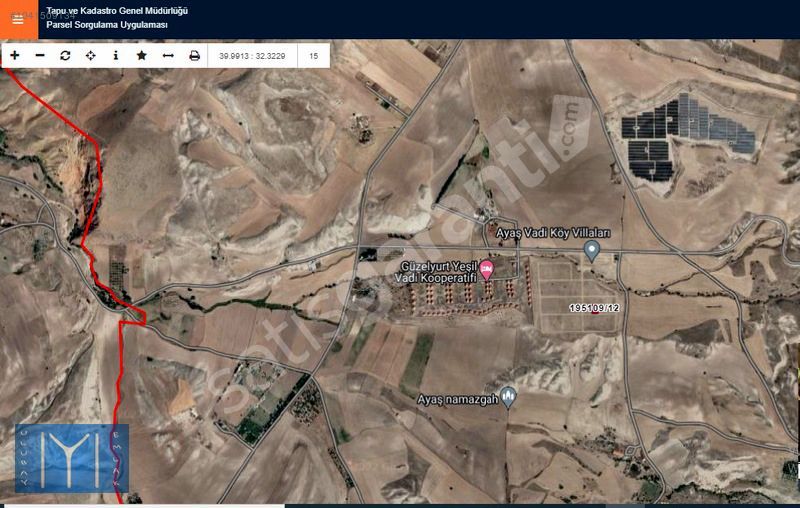Click Ayaş Vadi Köy Villaları label text
Screen dimensions: 800x508
tap(553, 233)
